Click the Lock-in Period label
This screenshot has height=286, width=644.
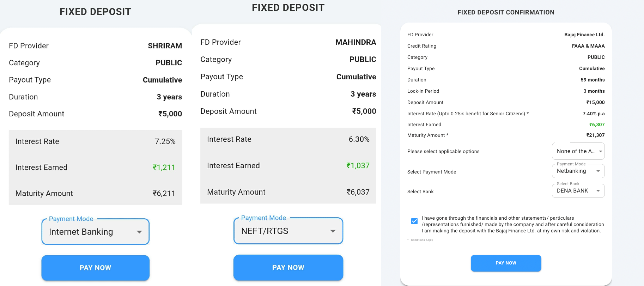click(x=423, y=91)
